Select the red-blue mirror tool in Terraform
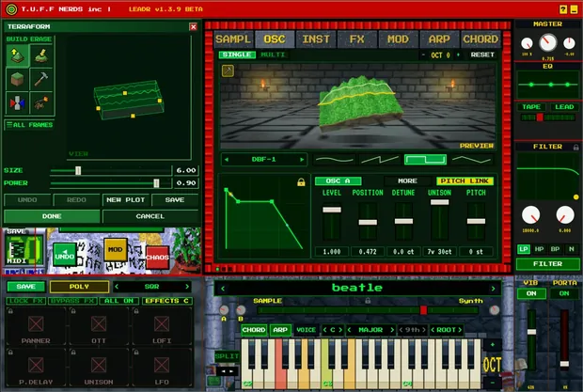Viewport: 583px width, 392px height. click(17, 102)
